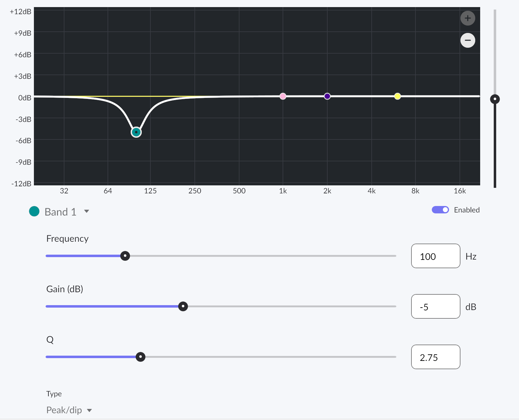Image resolution: width=519 pixels, height=420 pixels.
Task: Click the Frequency slider handle
Action: pos(125,256)
